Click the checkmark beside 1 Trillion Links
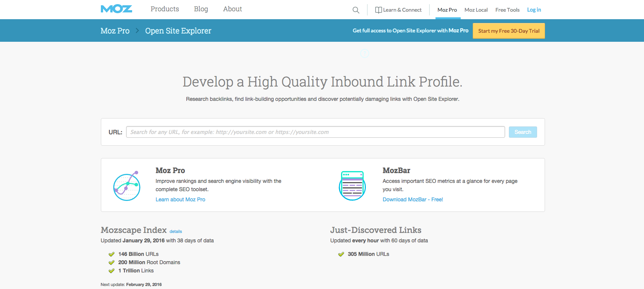The image size is (644, 289). 111,271
